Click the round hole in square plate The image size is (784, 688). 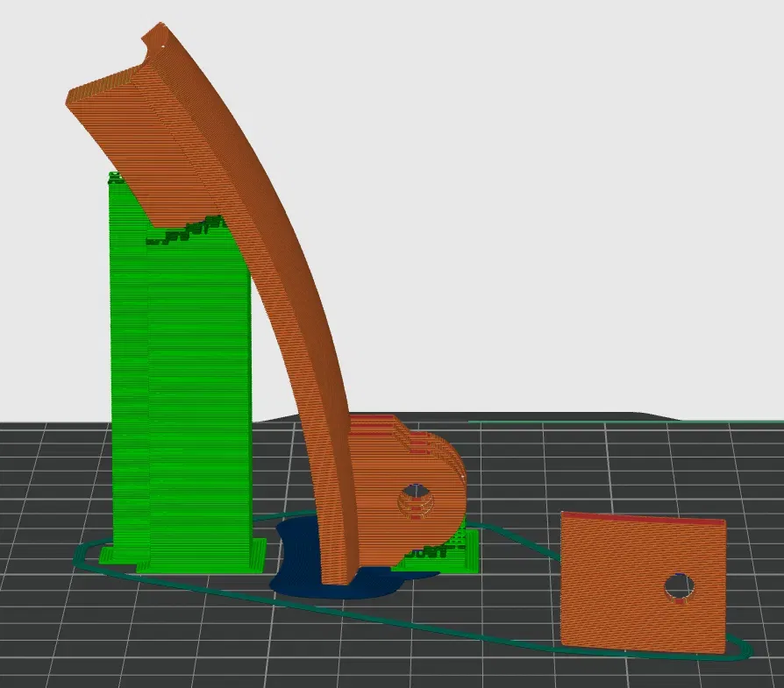click(679, 587)
